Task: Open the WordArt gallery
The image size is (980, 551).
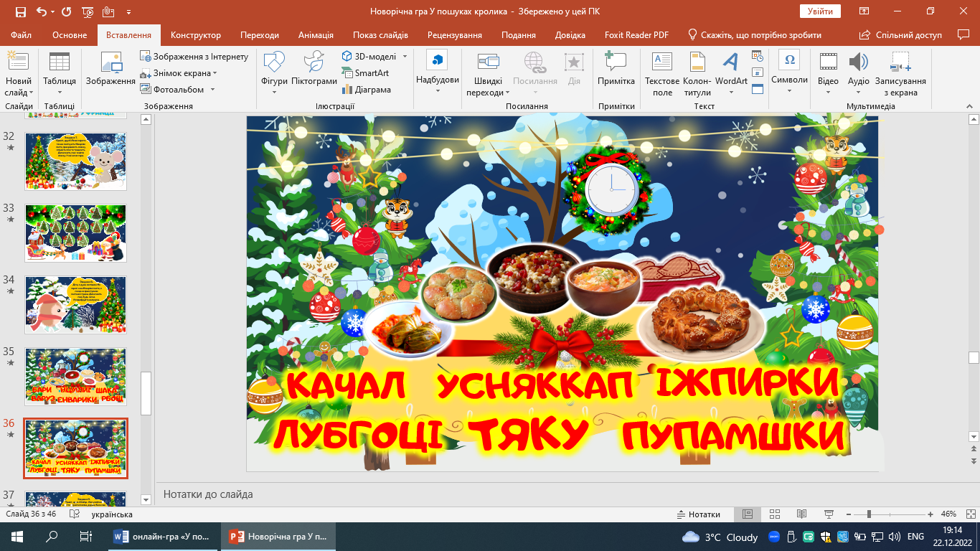Action: 731,72
